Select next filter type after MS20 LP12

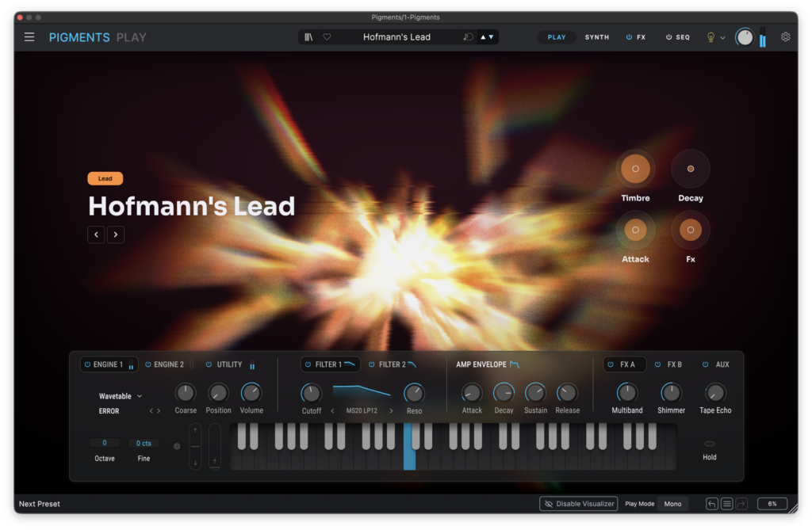[x=391, y=411]
